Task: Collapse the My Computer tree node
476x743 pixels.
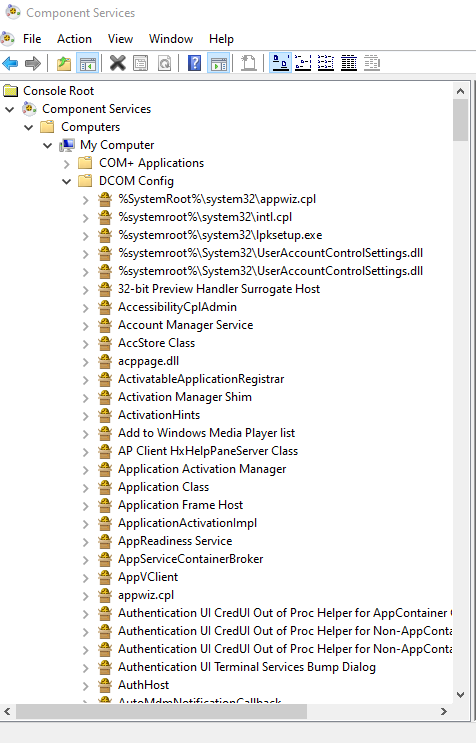Action: click(x=47, y=145)
